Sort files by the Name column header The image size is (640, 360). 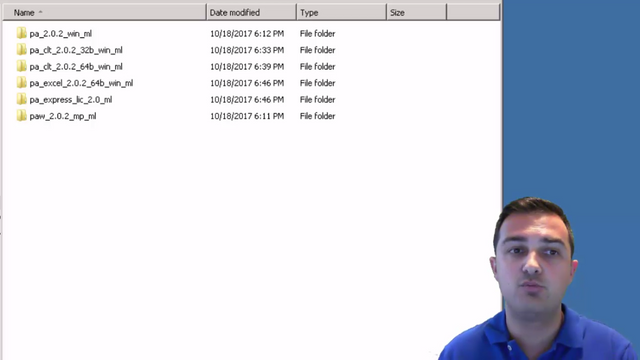point(104,13)
